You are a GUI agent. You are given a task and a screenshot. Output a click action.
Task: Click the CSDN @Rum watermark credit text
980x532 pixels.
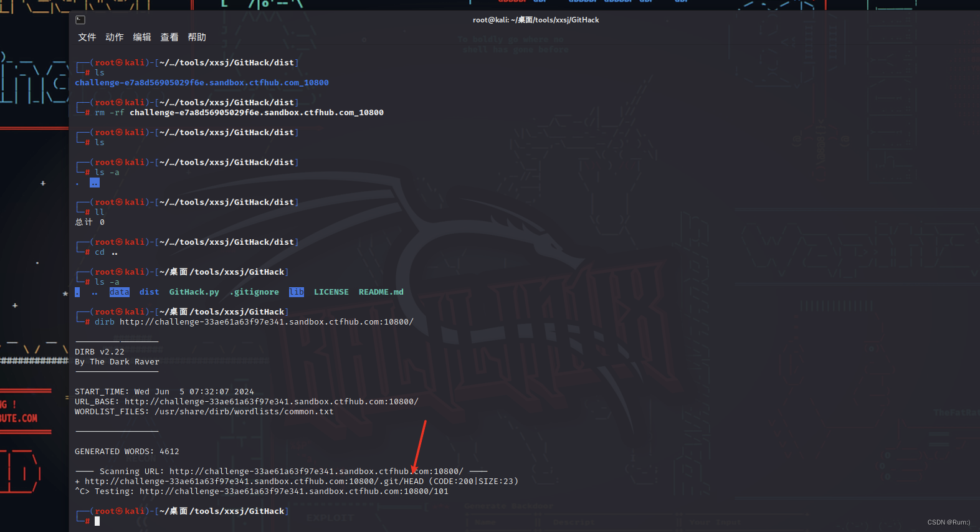click(948, 523)
